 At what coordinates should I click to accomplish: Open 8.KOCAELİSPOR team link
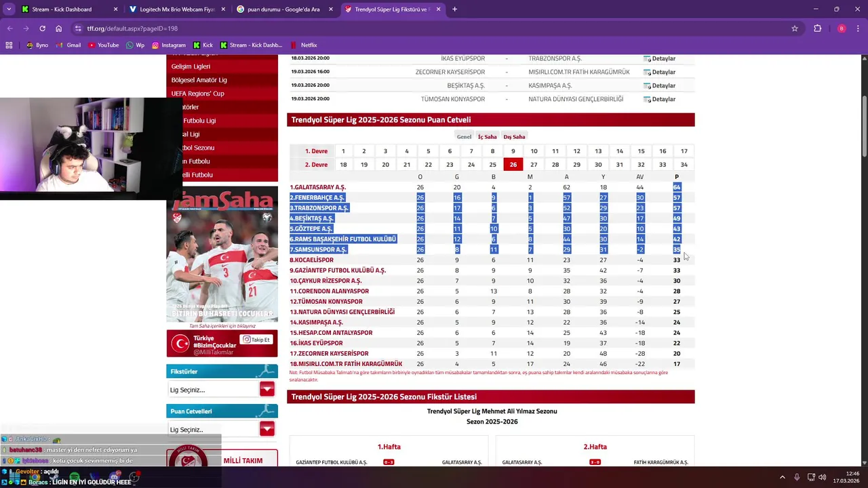pos(312,260)
